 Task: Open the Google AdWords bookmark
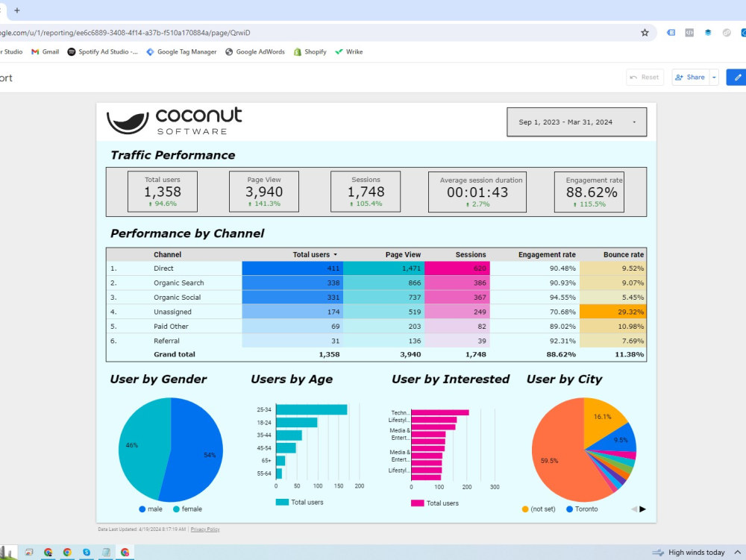tap(255, 51)
